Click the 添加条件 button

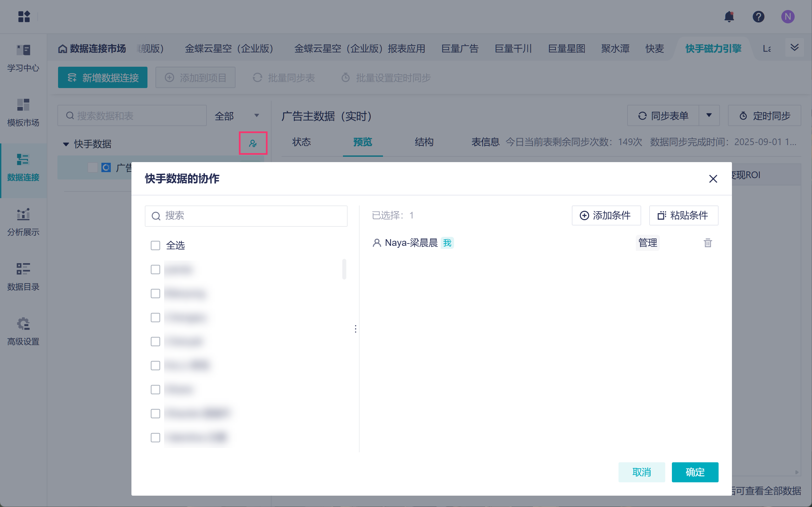(x=606, y=215)
